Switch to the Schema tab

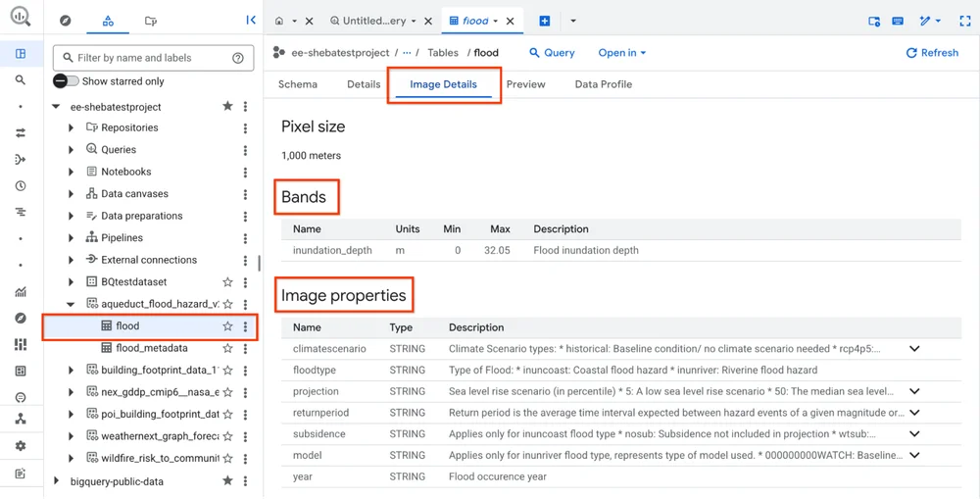coord(298,84)
